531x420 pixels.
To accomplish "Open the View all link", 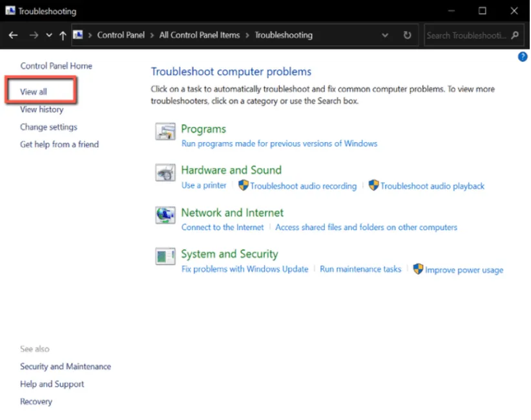I will coord(34,92).
